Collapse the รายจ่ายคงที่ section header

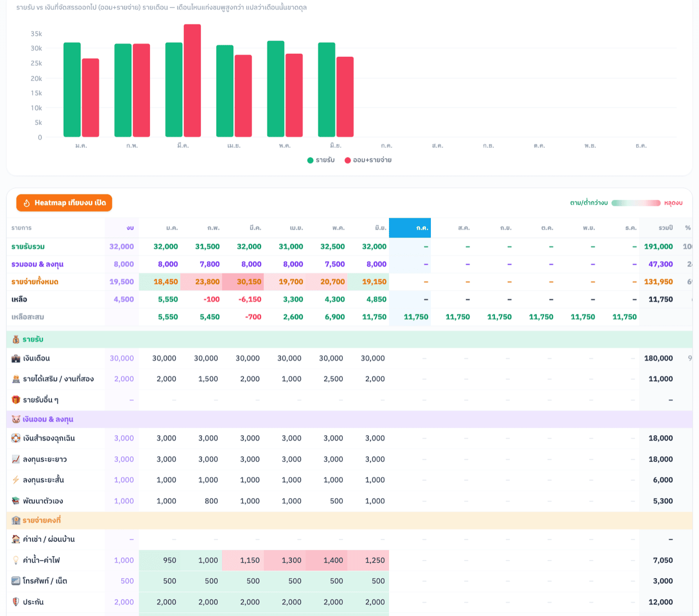(x=349, y=520)
